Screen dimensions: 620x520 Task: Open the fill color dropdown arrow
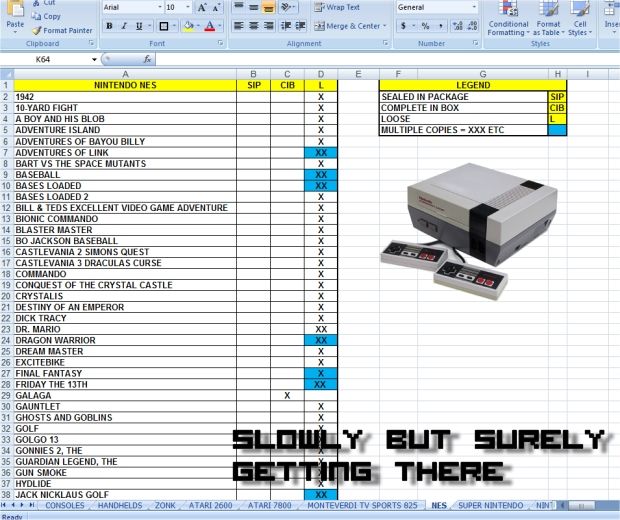tap(198, 26)
